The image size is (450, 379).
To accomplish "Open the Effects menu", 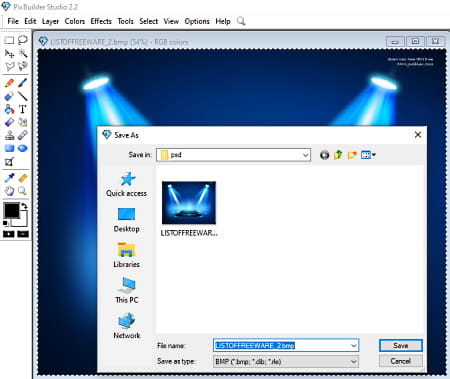I will point(101,21).
